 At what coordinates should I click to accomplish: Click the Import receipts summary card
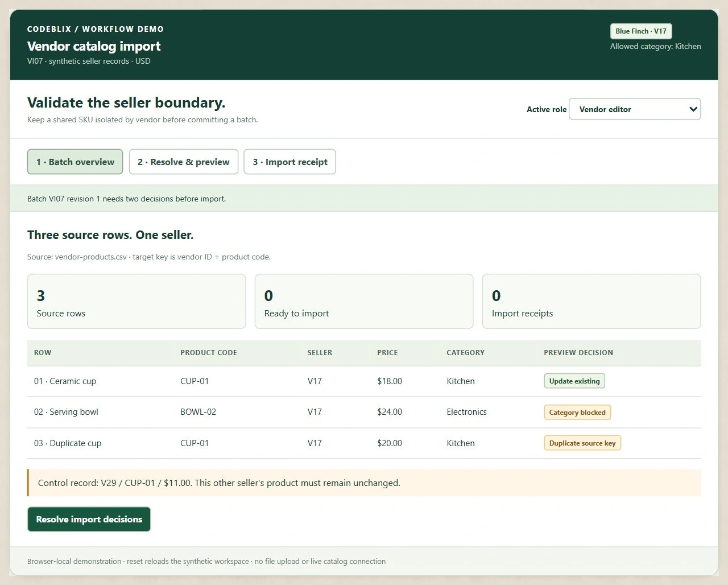[x=591, y=302]
